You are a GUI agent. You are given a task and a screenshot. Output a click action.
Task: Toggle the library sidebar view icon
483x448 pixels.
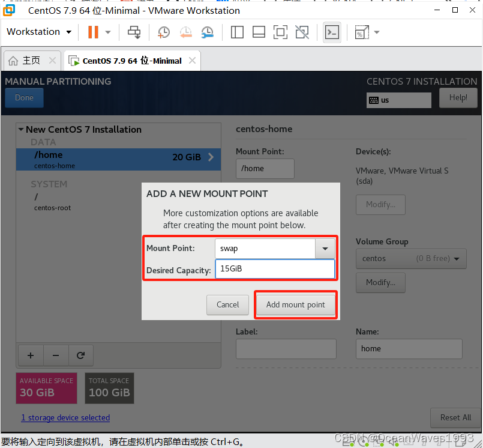237,32
